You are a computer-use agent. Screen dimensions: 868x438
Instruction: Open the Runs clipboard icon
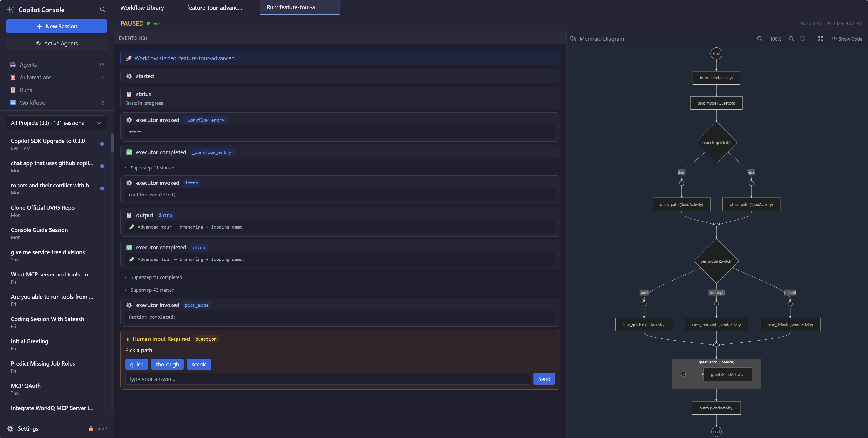click(13, 90)
